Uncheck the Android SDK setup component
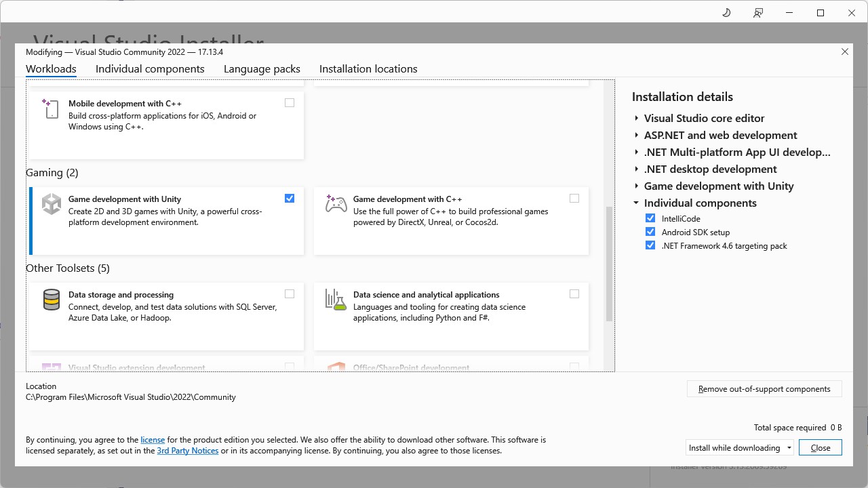The width and height of the screenshot is (868, 488). click(650, 232)
